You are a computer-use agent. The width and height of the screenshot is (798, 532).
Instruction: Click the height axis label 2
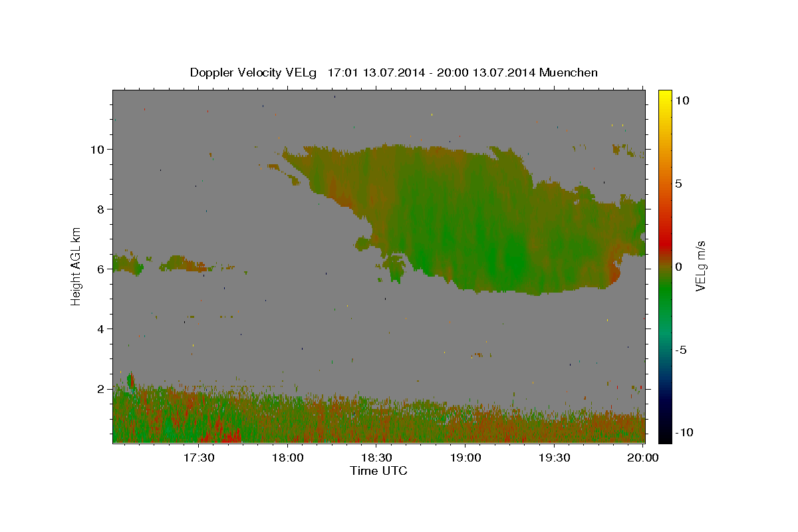coord(100,388)
